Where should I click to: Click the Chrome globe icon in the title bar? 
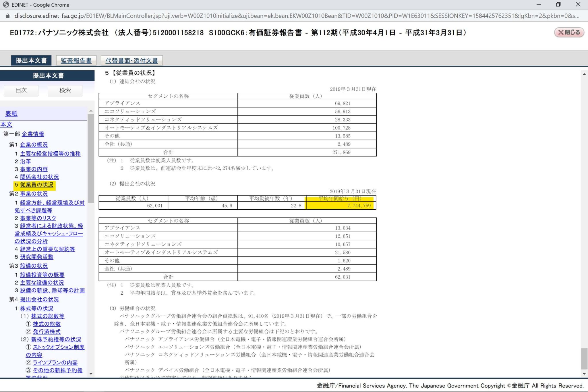click(x=6, y=5)
